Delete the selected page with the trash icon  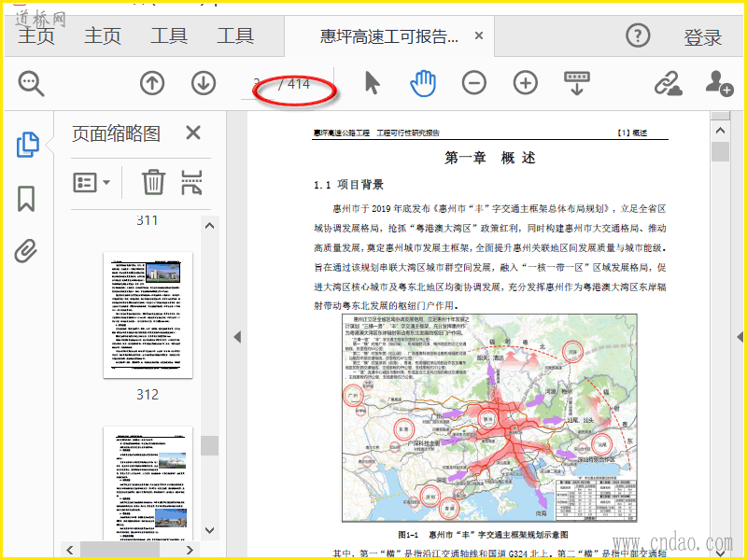[153, 182]
